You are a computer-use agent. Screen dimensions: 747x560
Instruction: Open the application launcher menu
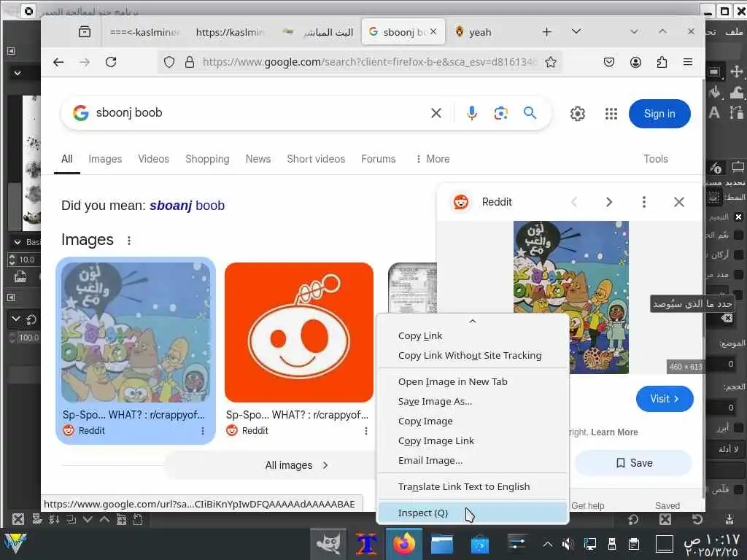click(15, 543)
